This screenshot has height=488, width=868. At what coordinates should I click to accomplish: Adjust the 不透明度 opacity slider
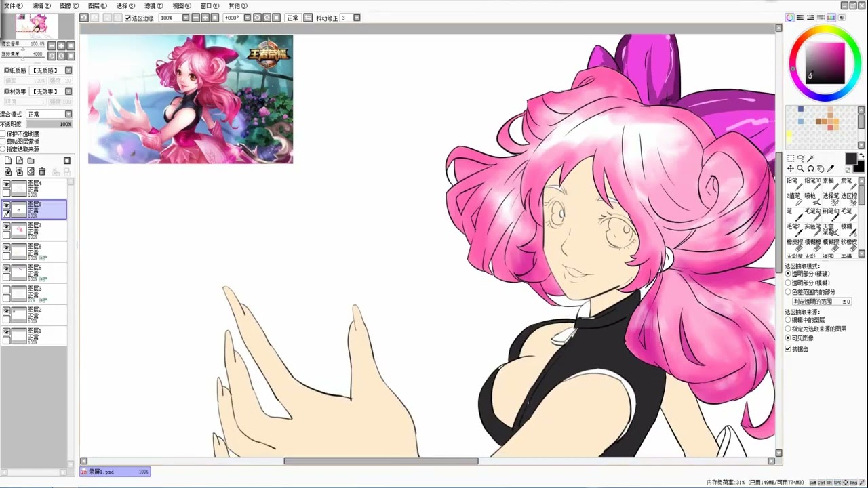(x=49, y=124)
